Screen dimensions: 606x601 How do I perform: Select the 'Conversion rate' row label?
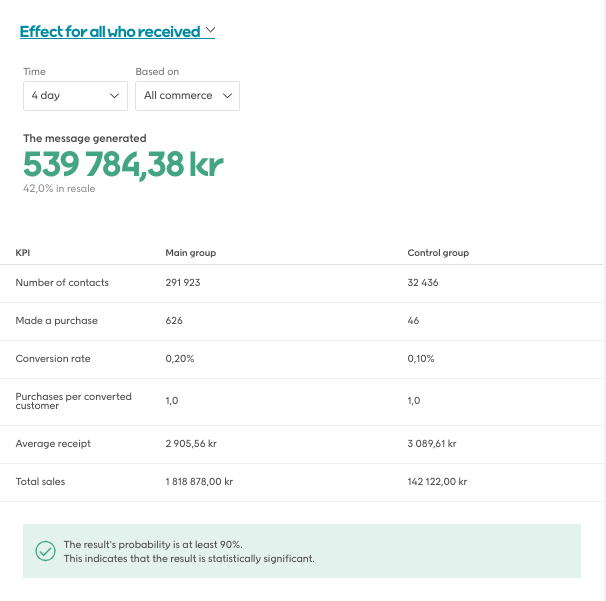pos(56,359)
